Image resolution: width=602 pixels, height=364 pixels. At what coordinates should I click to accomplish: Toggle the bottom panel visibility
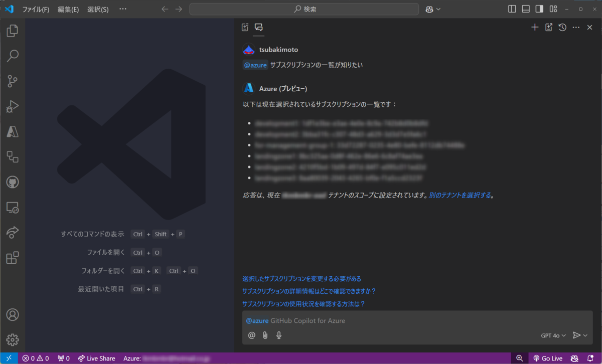point(525,9)
